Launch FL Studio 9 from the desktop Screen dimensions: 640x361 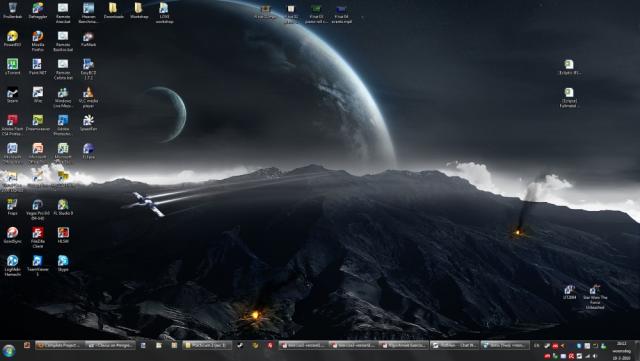(x=63, y=207)
